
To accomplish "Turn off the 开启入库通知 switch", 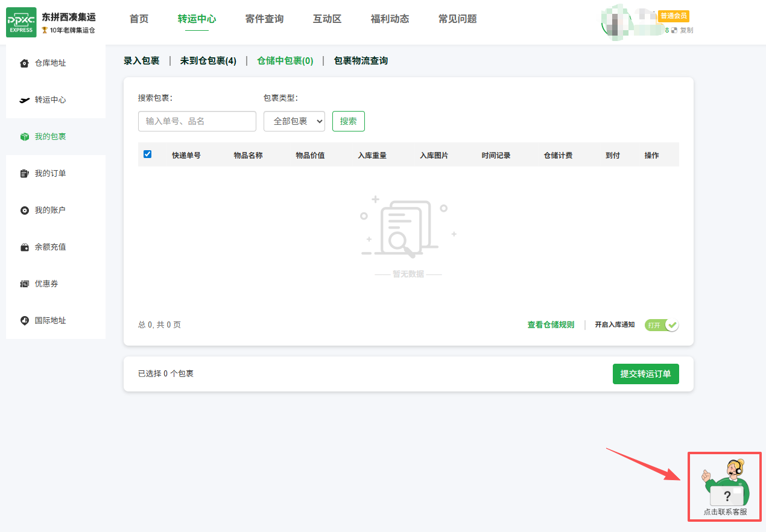I will pyautogui.click(x=662, y=325).
